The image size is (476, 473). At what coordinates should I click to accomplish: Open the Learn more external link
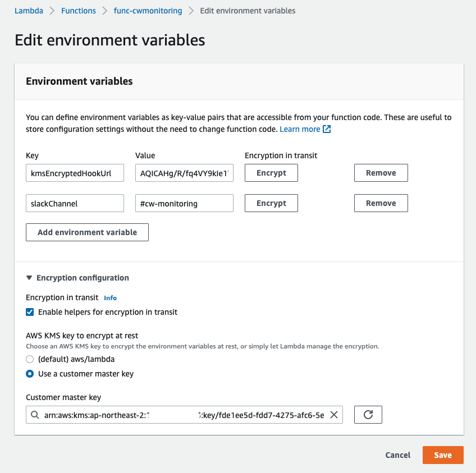tap(305, 129)
